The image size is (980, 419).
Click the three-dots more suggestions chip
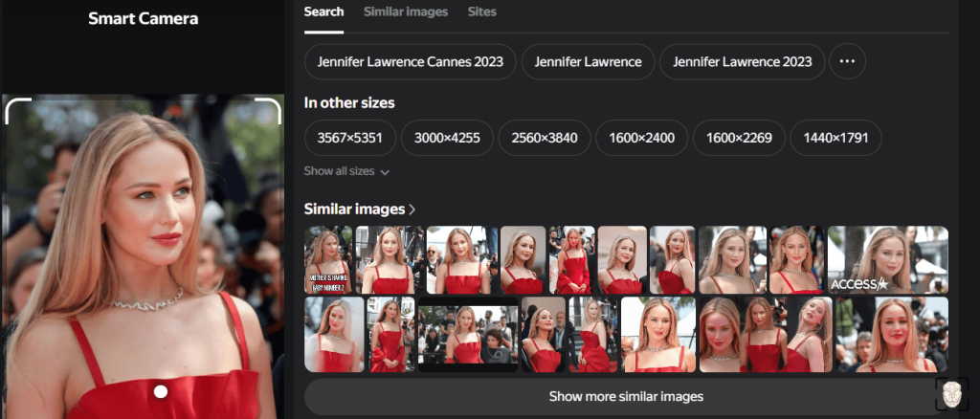(847, 62)
